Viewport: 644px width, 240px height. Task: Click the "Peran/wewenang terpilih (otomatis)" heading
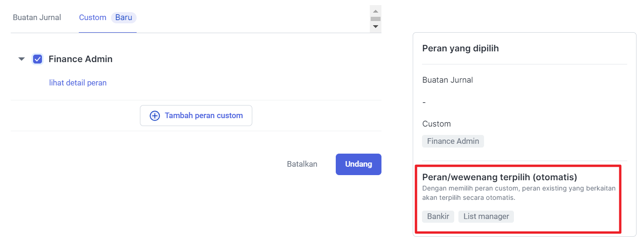pos(499,177)
